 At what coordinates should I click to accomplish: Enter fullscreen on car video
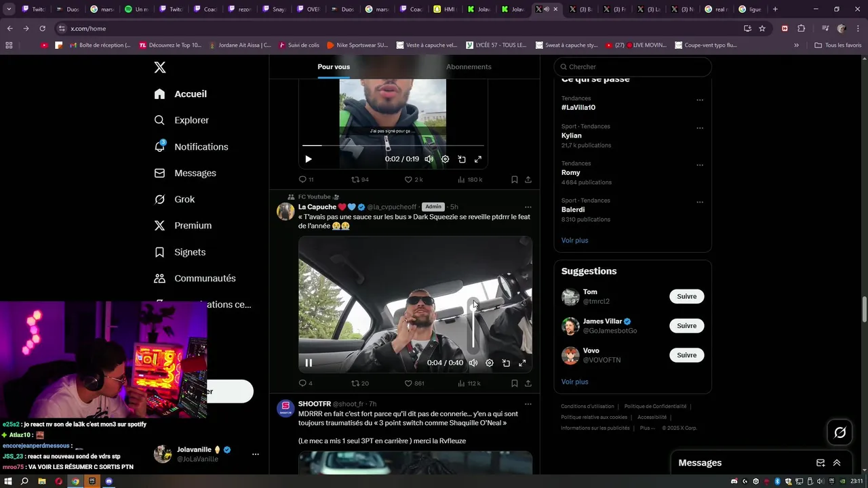[x=522, y=363]
